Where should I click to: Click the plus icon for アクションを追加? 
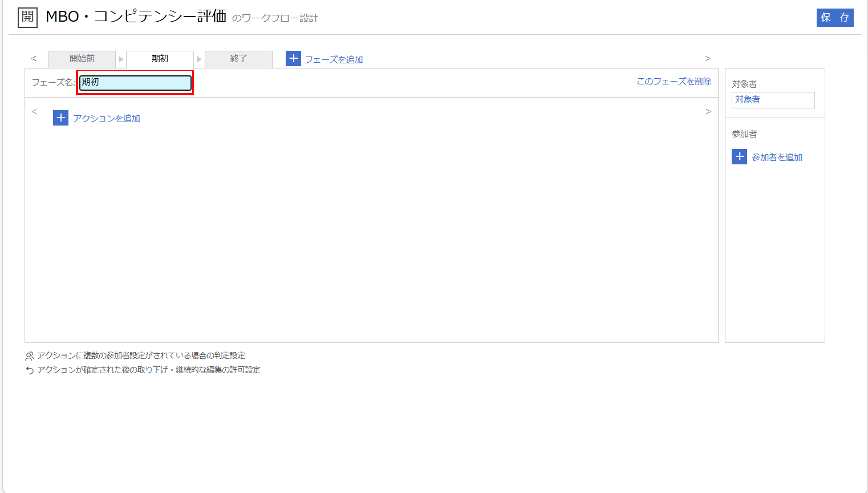tap(61, 118)
